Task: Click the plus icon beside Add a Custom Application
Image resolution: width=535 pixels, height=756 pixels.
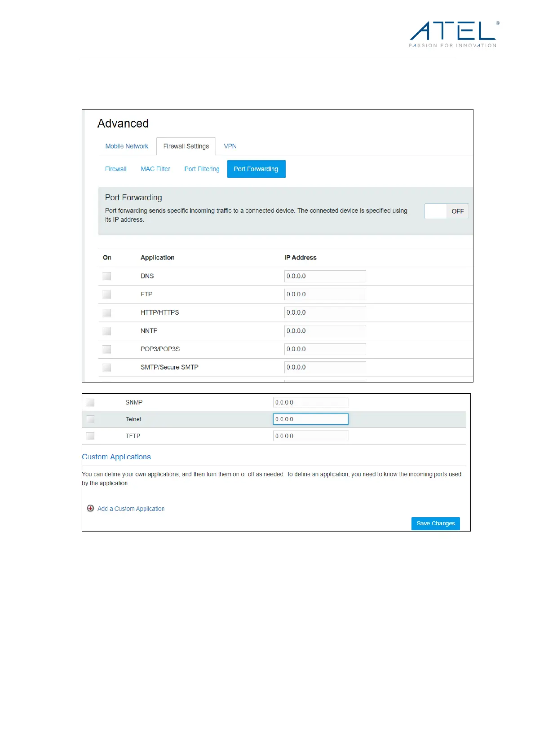Action: [90, 508]
